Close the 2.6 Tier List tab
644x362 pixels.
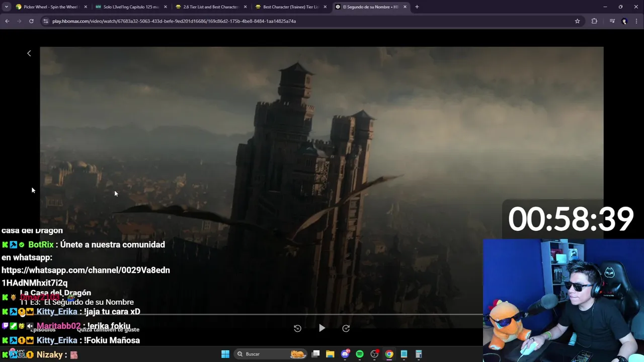click(246, 7)
